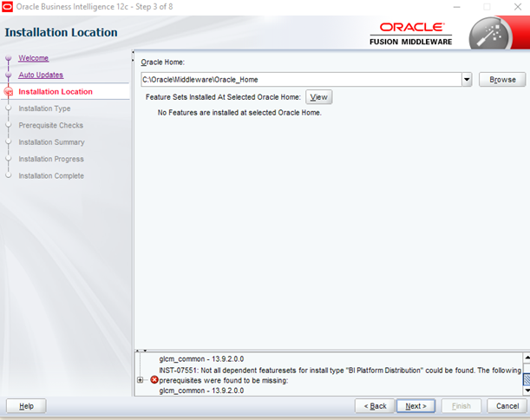Close the installer window
Screen dimensions: 530x420
pos(518,7)
